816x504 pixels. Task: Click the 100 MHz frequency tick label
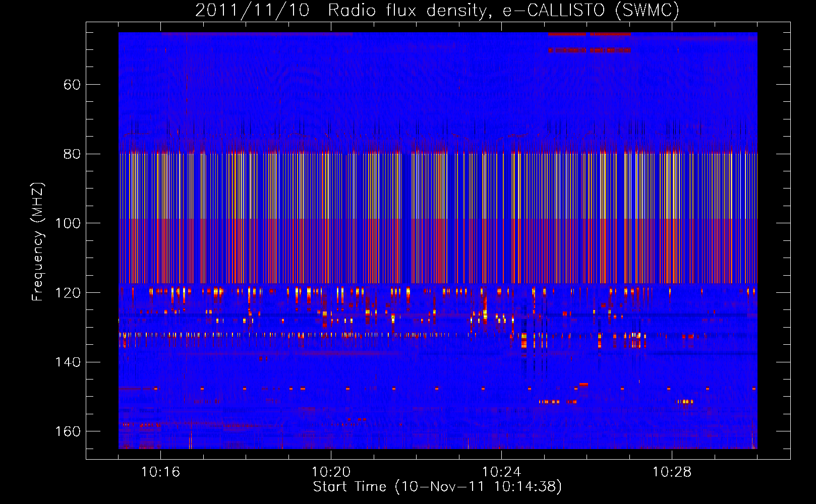click(x=68, y=223)
